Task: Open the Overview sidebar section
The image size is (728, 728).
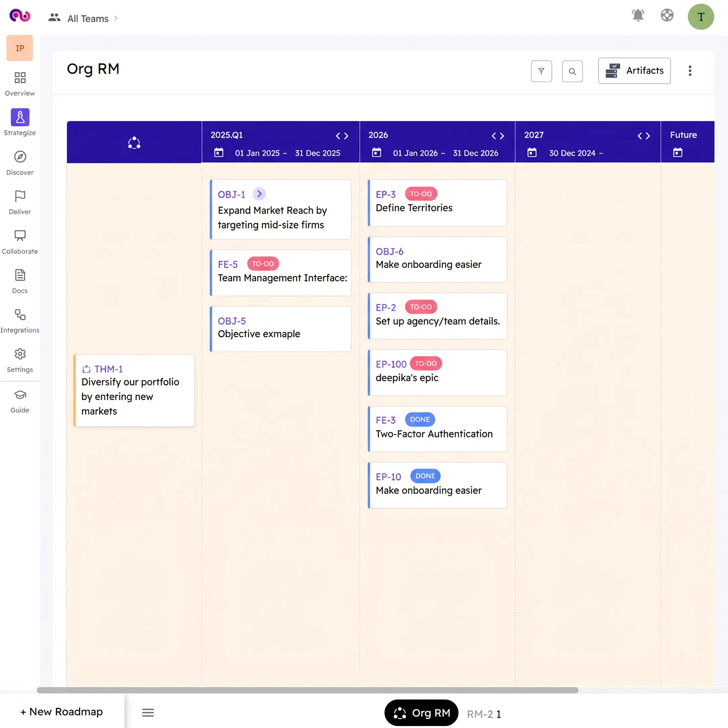Action: click(20, 84)
